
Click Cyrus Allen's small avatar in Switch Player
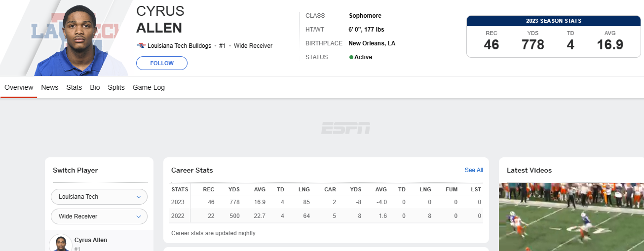pos(61,244)
